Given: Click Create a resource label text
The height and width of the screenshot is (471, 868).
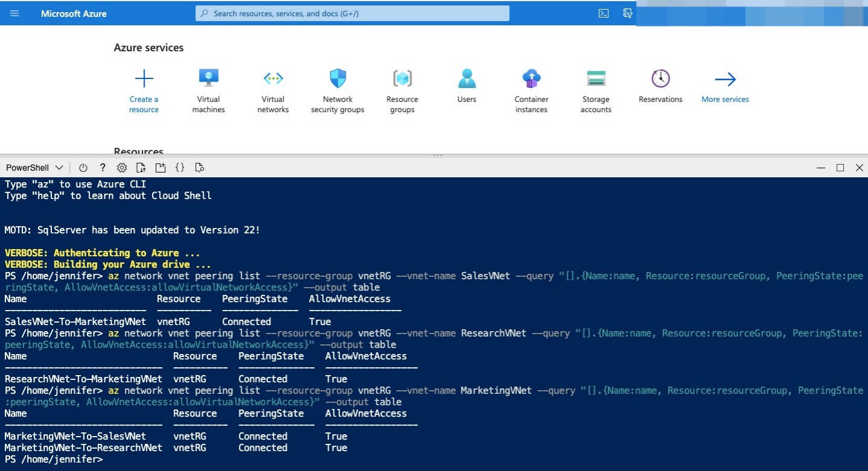Looking at the screenshot, I should tap(144, 104).
